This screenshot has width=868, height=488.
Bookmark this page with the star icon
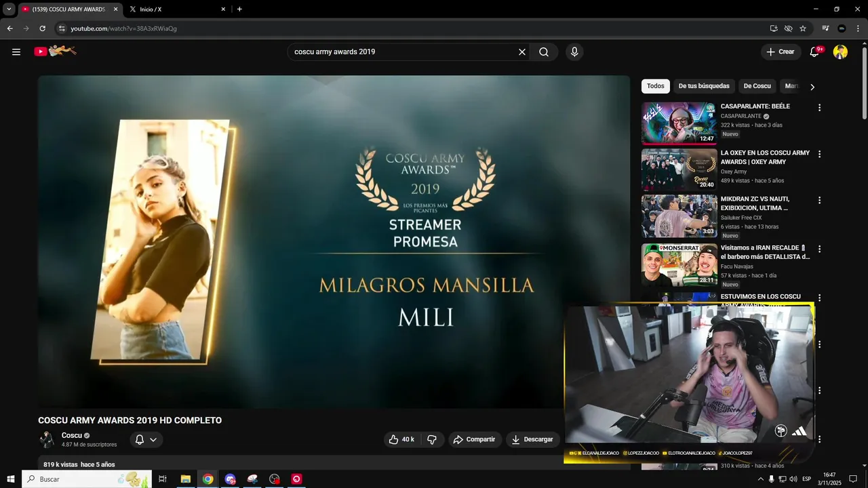pyautogui.click(x=803, y=28)
